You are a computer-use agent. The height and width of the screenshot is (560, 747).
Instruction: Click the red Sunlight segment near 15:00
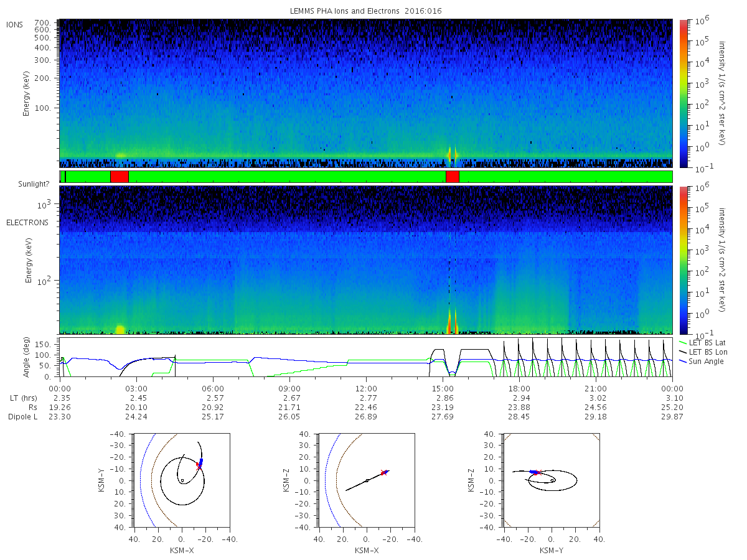click(x=453, y=177)
